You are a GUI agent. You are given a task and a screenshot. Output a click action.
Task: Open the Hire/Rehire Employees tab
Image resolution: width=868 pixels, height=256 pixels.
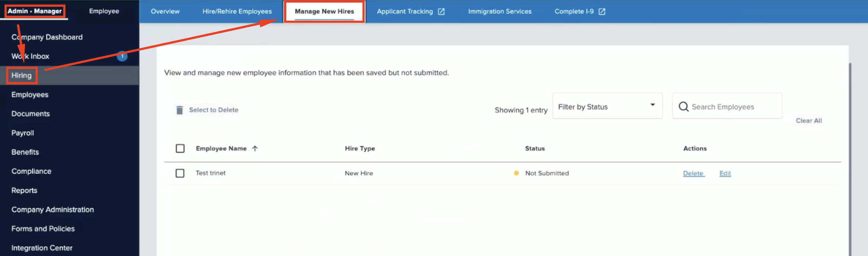click(237, 12)
